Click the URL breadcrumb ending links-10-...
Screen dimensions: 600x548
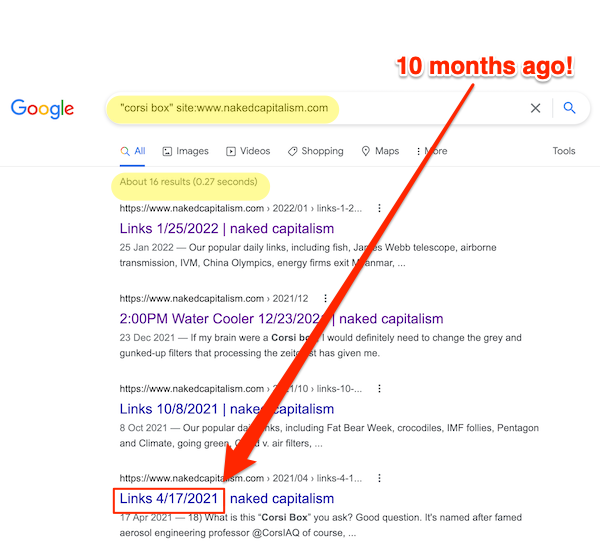240,388
